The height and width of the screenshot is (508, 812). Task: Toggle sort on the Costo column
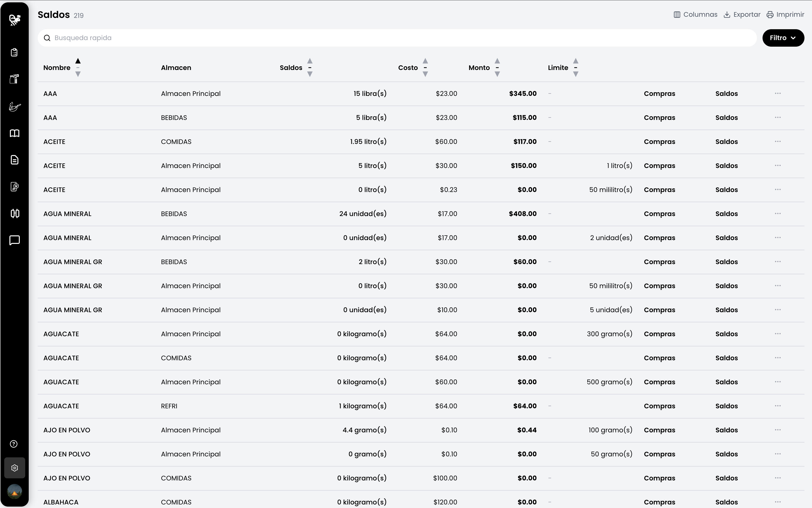click(x=425, y=68)
